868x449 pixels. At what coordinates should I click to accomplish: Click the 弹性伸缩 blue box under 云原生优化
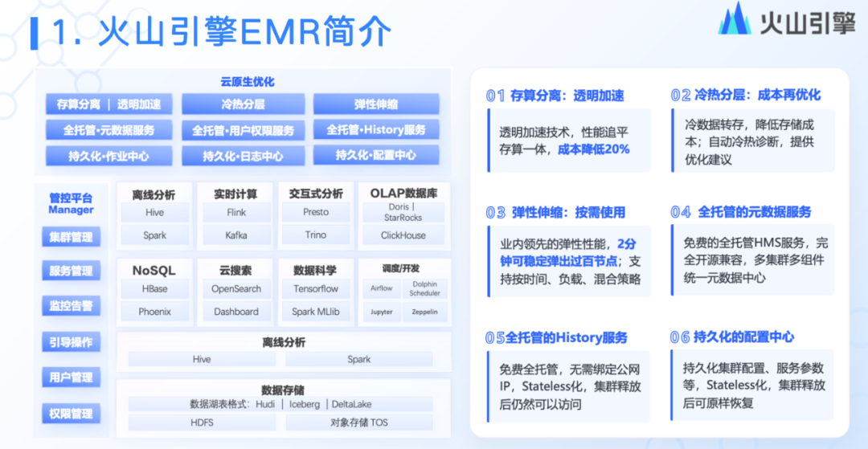coord(376,104)
